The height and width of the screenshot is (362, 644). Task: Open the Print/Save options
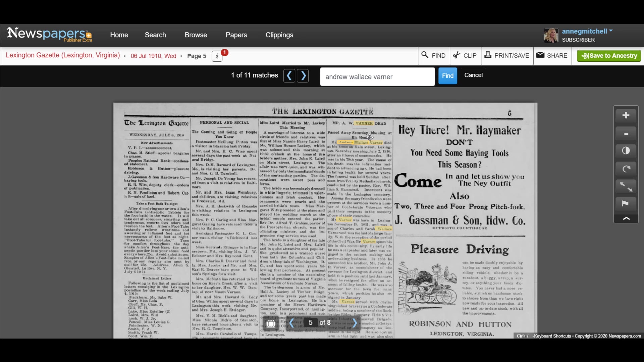coord(506,55)
